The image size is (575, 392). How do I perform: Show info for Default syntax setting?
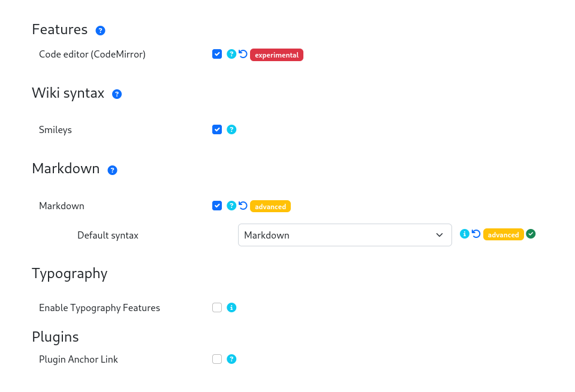coord(464,234)
